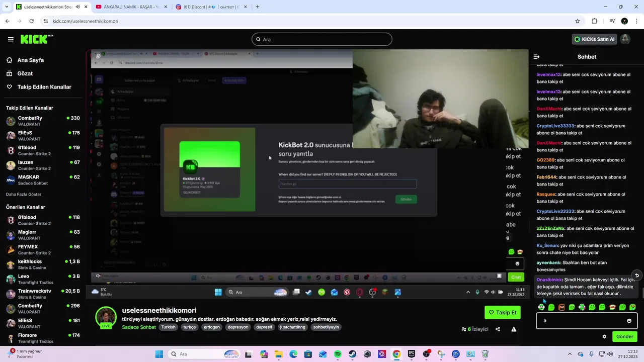
Task: Bookmark this page with the star
Action: pyautogui.click(x=578, y=21)
